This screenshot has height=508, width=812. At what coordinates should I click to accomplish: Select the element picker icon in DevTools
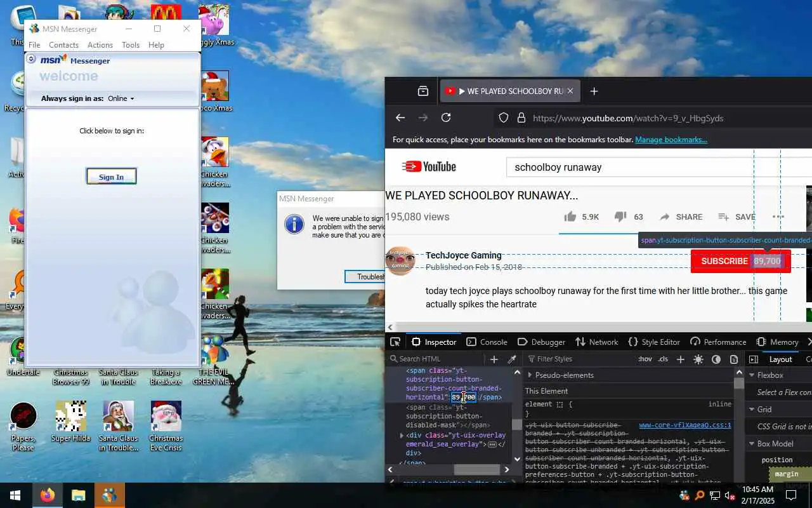395,342
